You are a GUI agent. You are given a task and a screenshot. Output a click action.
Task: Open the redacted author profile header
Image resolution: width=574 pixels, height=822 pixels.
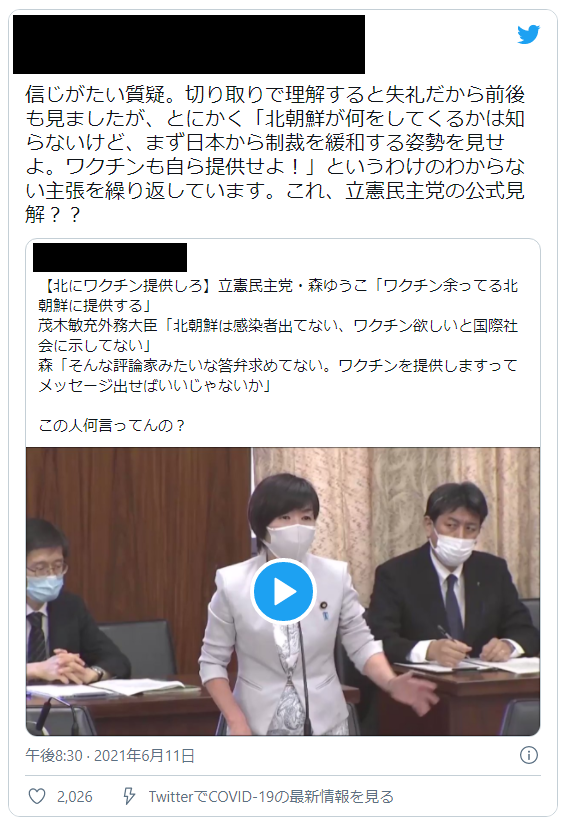pos(189,45)
